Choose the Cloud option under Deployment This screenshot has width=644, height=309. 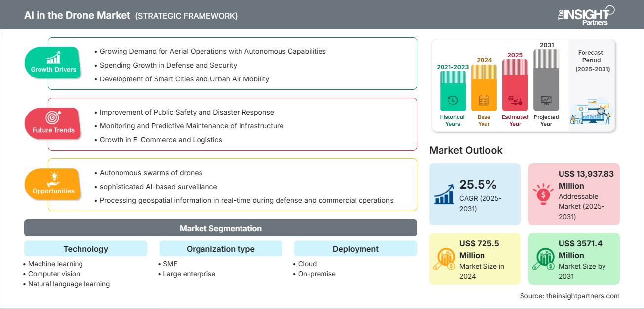308,264
